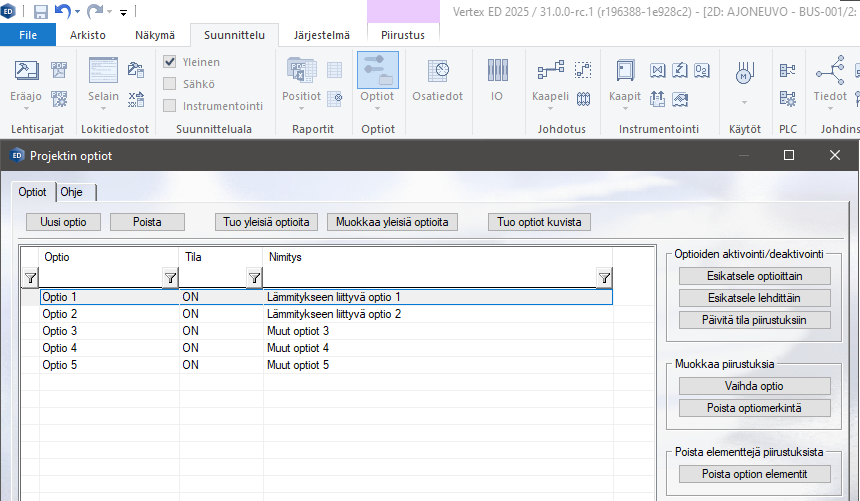Click the Kaapit cabinet icon
Image resolution: width=860 pixels, height=501 pixels.
(x=625, y=72)
